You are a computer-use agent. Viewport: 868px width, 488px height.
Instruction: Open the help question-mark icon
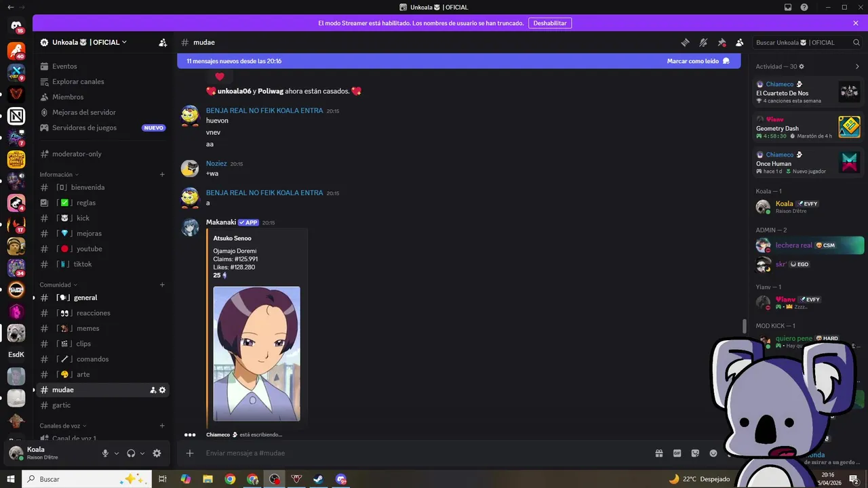[804, 7]
